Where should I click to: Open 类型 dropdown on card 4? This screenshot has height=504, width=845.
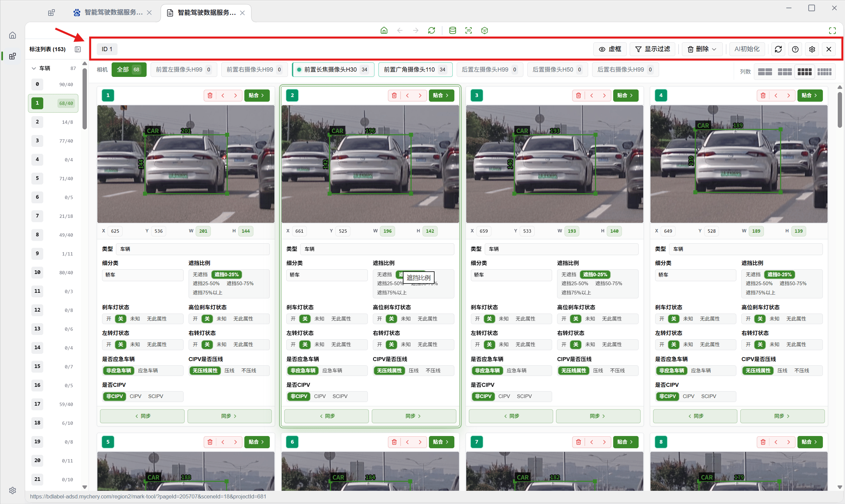coord(746,249)
